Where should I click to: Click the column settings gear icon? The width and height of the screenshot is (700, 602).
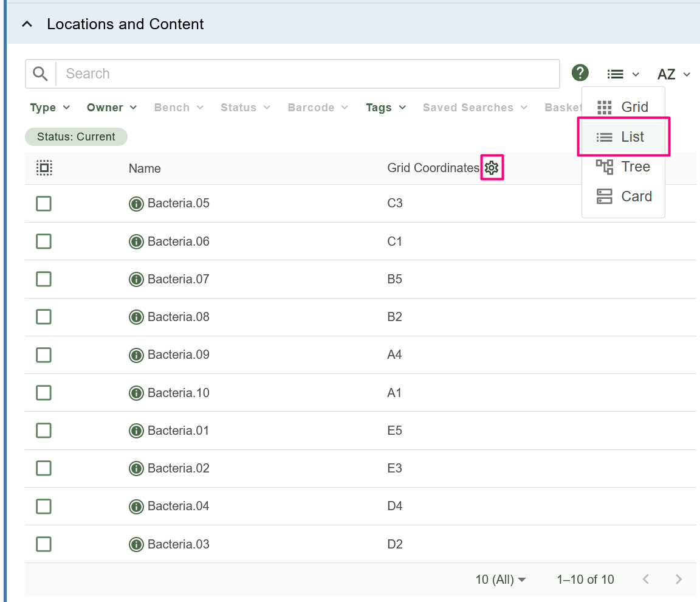pos(492,168)
